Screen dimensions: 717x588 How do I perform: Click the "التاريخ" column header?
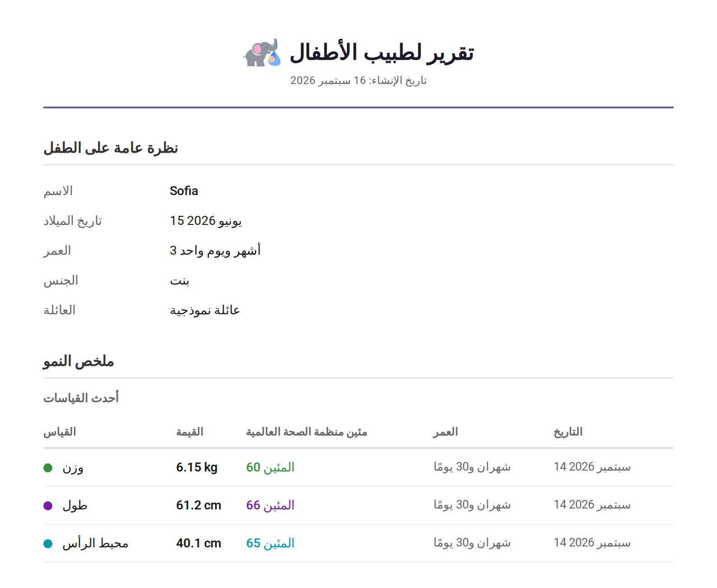pyautogui.click(x=568, y=432)
